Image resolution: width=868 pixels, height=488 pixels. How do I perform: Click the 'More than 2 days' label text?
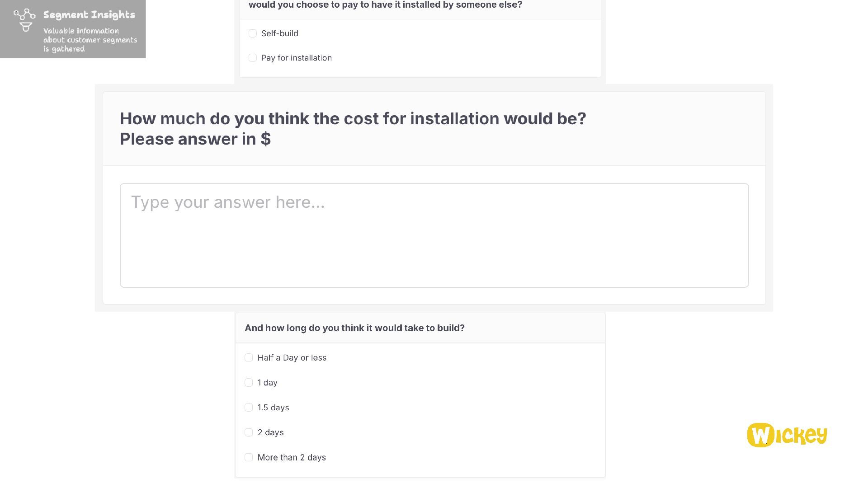pyautogui.click(x=292, y=457)
